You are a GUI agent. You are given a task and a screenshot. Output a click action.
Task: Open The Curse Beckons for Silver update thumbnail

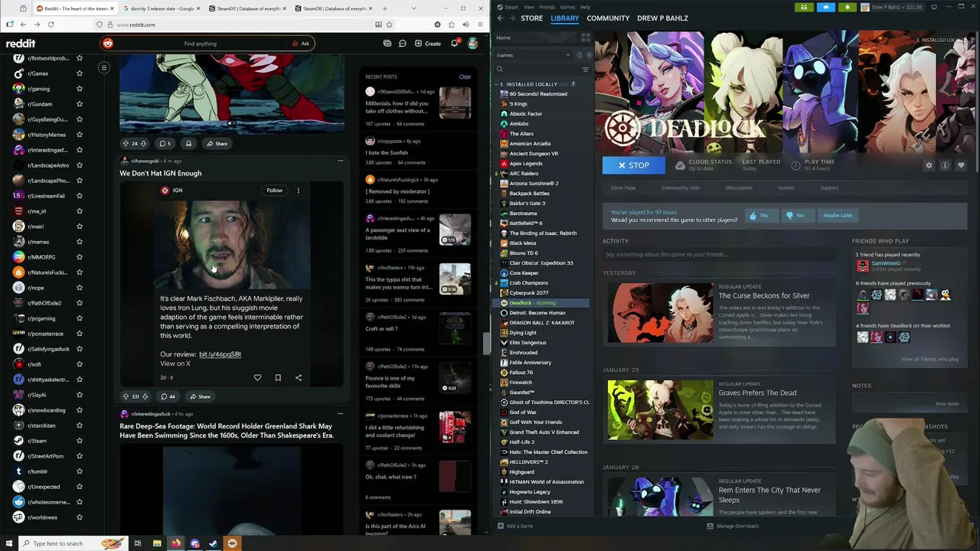pyautogui.click(x=660, y=312)
